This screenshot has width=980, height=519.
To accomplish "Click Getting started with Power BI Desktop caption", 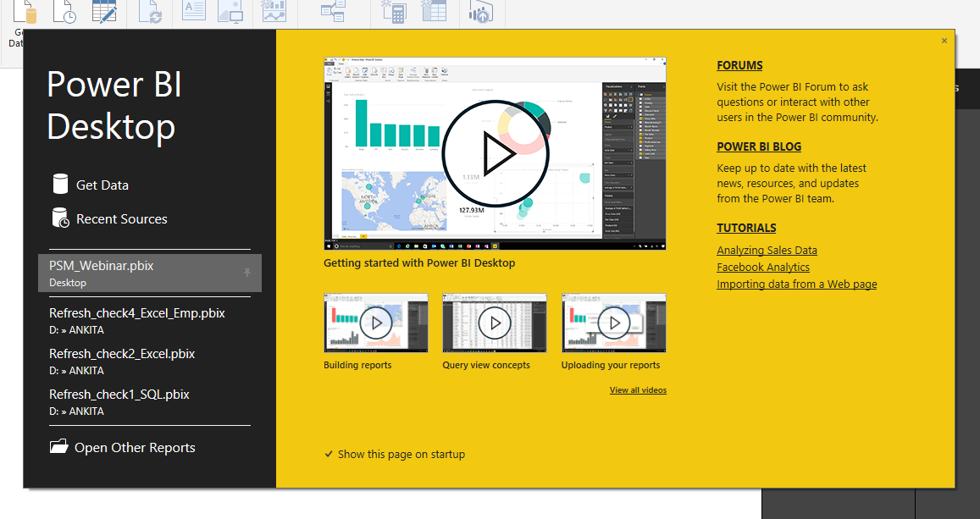I will 419,263.
